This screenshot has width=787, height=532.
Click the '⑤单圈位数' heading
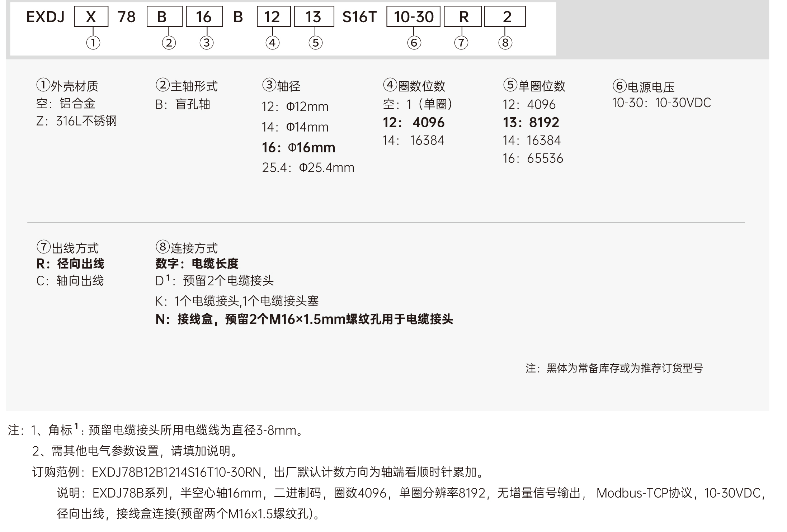534,86
